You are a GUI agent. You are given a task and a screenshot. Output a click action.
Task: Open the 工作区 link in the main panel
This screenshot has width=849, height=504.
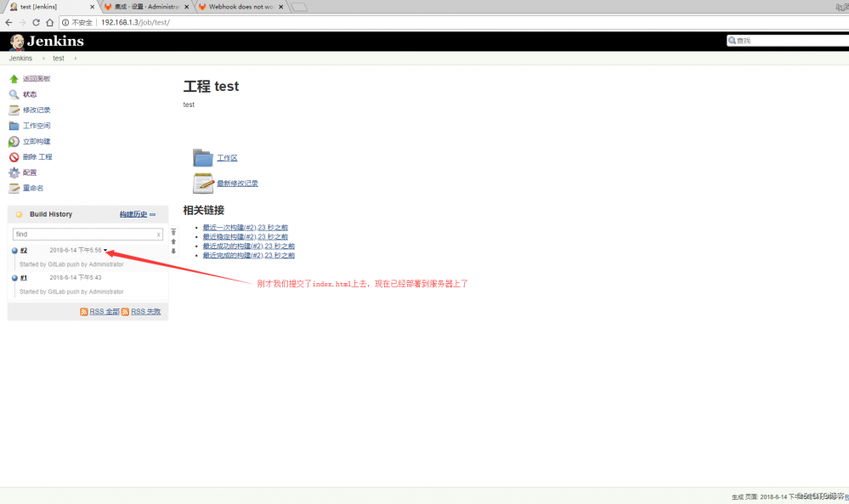point(227,158)
